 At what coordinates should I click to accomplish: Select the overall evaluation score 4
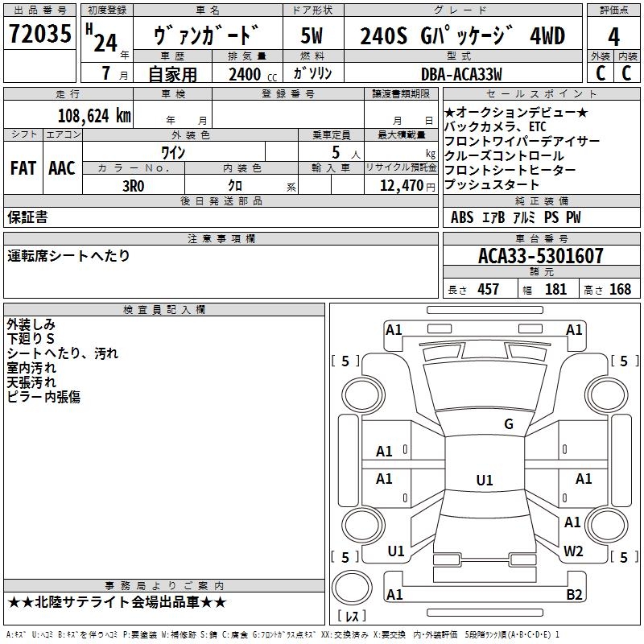point(613,37)
